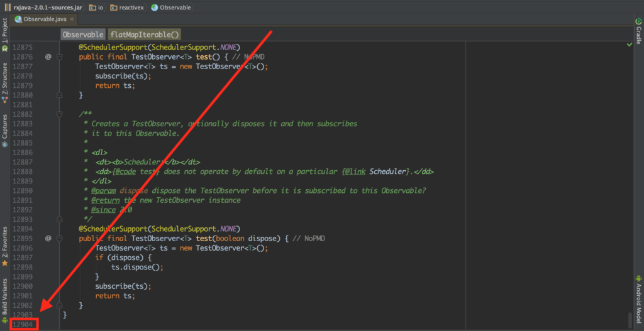Click the green inspection checkmark indicator
The image size is (644, 331).
[629, 45]
